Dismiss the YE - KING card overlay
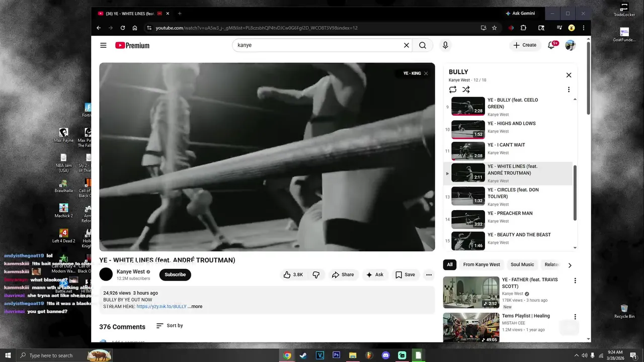 coord(426,73)
